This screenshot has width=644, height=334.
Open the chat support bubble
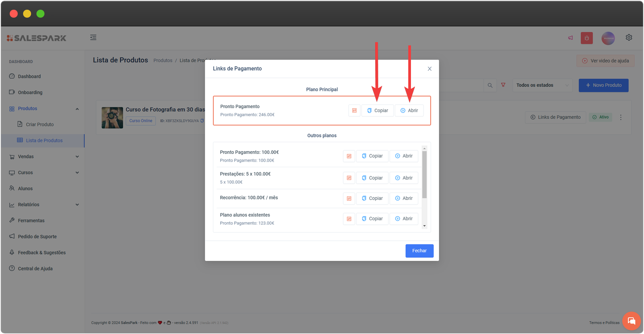[631, 321]
